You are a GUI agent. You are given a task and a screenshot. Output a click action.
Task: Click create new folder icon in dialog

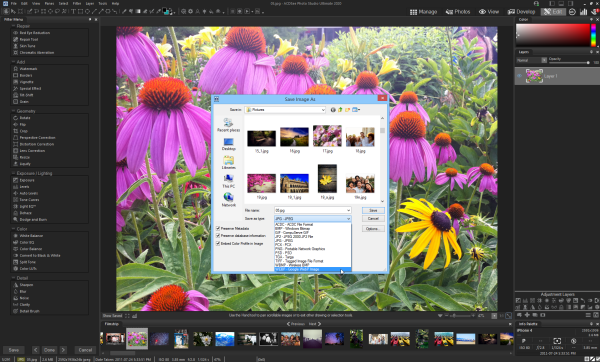[347, 110]
